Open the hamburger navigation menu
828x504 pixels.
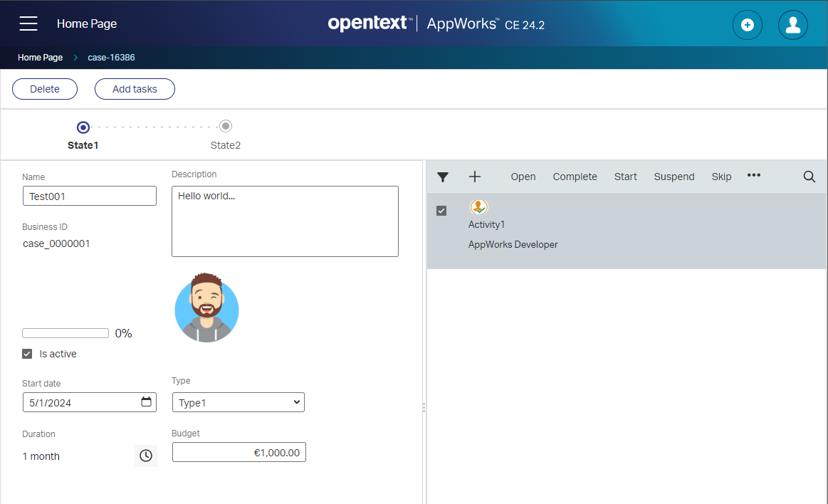coord(28,23)
